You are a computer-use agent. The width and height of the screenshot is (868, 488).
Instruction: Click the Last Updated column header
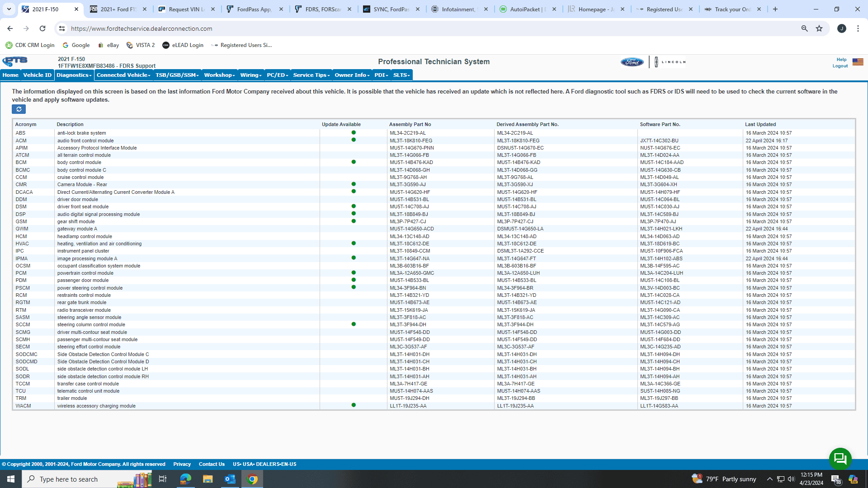tap(760, 124)
